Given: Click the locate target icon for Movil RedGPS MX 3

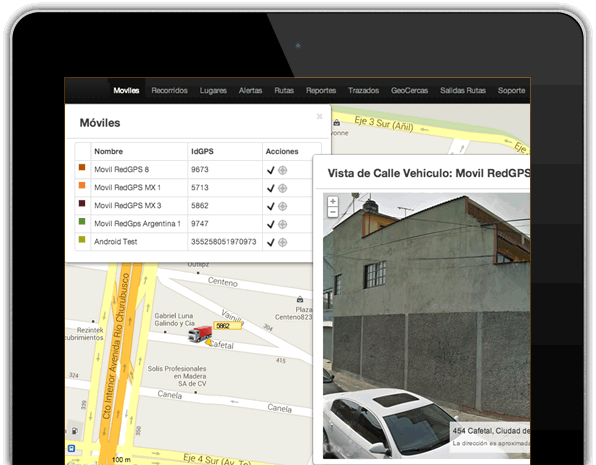Looking at the screenshot, I should (x=282, y=206).
